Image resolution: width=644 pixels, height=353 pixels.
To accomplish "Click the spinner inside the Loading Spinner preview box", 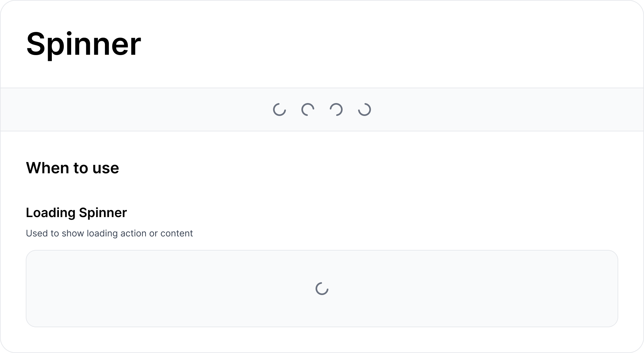I will (x=322, y=289).
